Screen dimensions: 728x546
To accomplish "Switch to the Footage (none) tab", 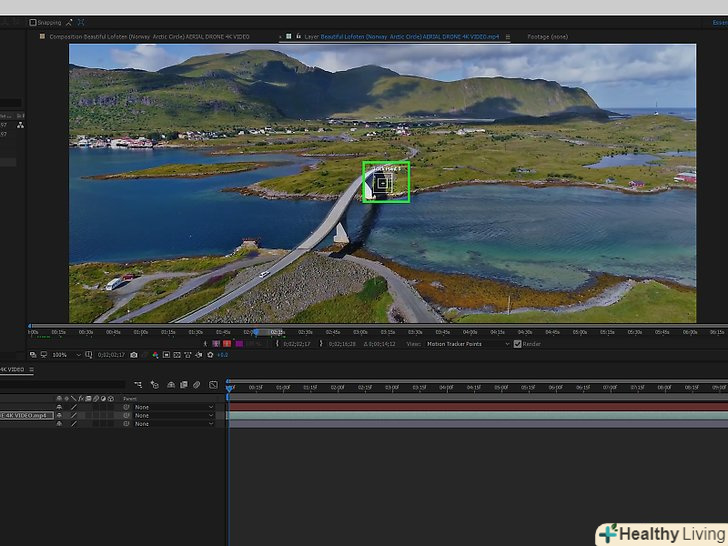I will pyautogui.click(x=548, y=36).
